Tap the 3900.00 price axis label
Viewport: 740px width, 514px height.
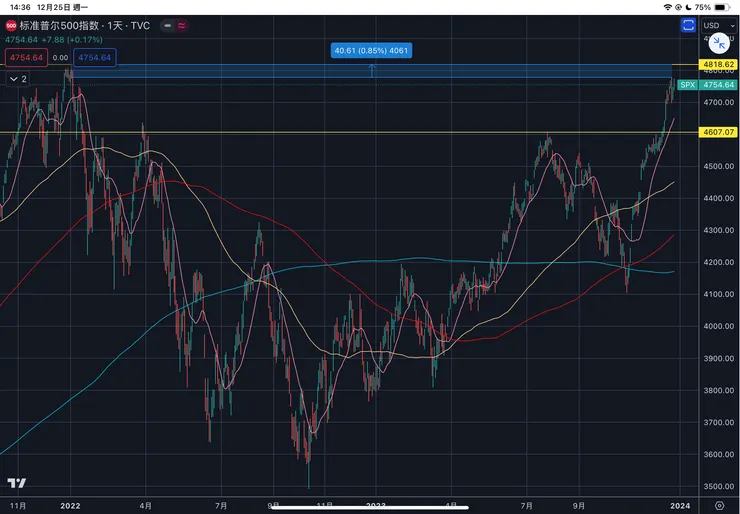pos(719,358)
